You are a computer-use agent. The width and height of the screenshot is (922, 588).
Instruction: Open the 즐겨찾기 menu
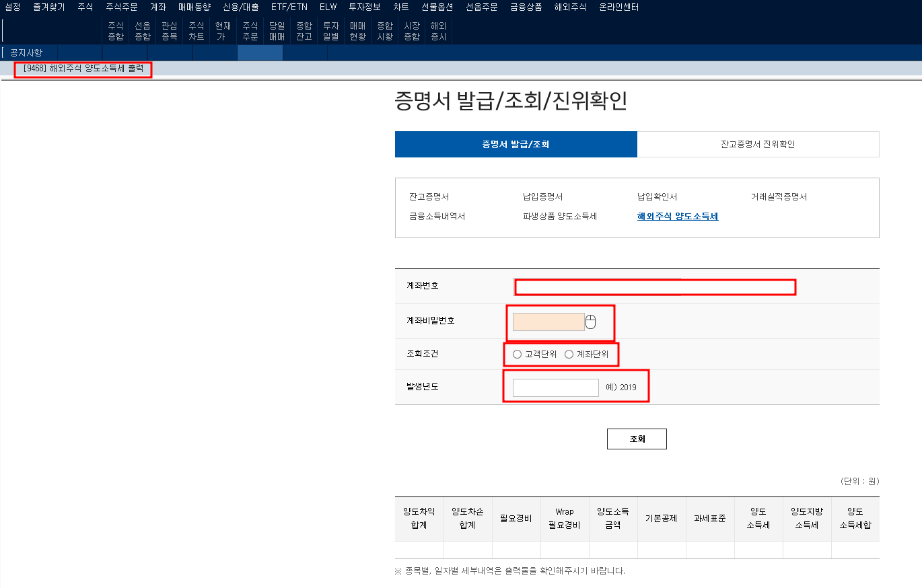pyautogui.click(x=49, y=7)
